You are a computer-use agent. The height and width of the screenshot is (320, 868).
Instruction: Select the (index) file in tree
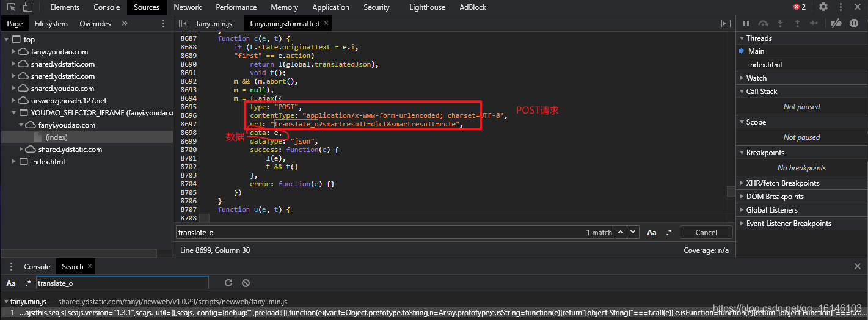(x=56, y=137)
